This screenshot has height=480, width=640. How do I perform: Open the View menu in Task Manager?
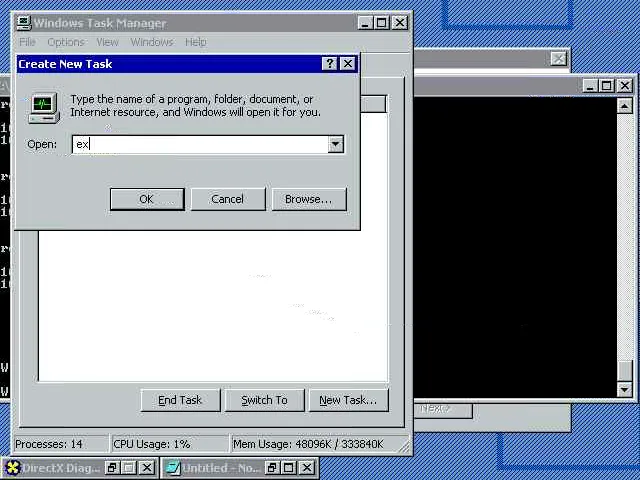[107, 42]
